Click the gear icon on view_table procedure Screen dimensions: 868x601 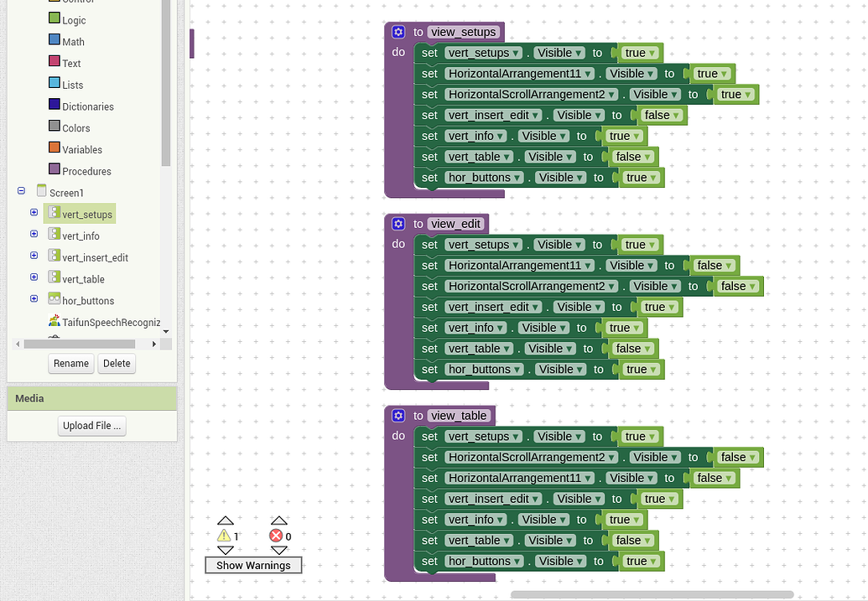click(398, 416)
